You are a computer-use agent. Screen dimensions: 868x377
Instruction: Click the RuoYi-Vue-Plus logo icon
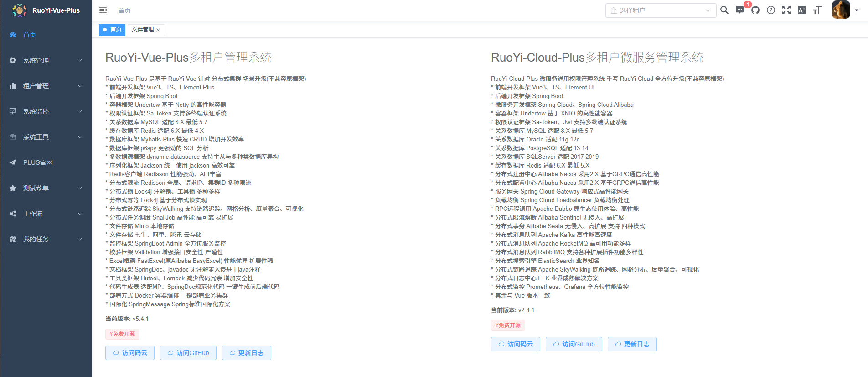coord(20,10)
